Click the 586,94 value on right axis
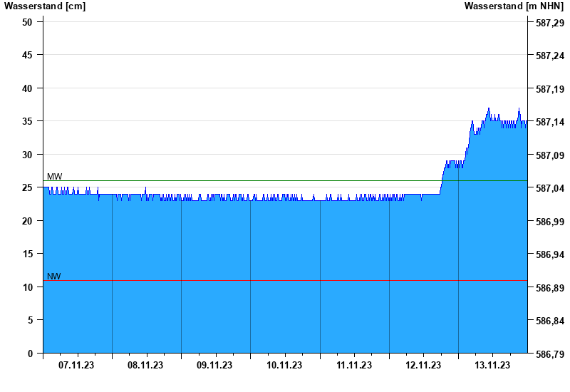 click(x=550, y=254)
